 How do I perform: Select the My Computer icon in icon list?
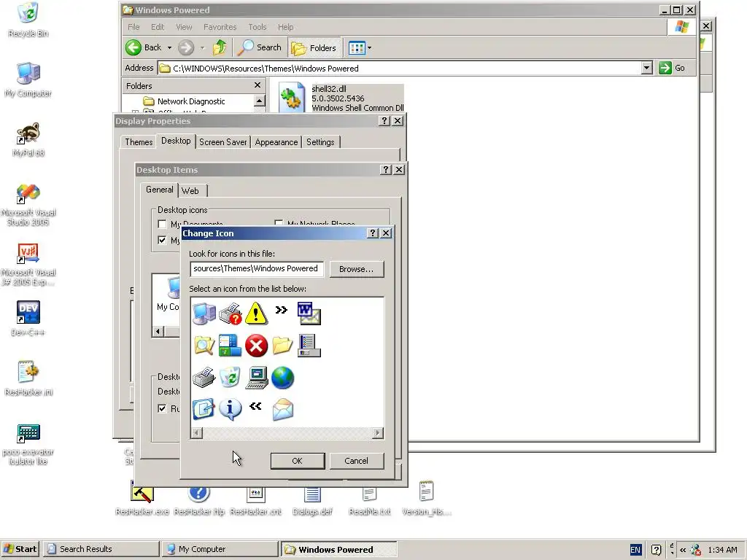[204, 314]
